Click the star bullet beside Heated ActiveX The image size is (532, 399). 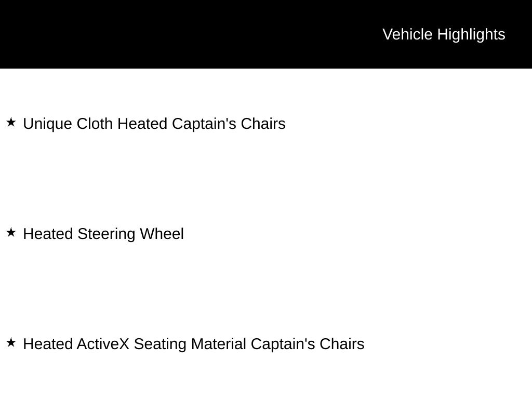[x=11, y=343]
